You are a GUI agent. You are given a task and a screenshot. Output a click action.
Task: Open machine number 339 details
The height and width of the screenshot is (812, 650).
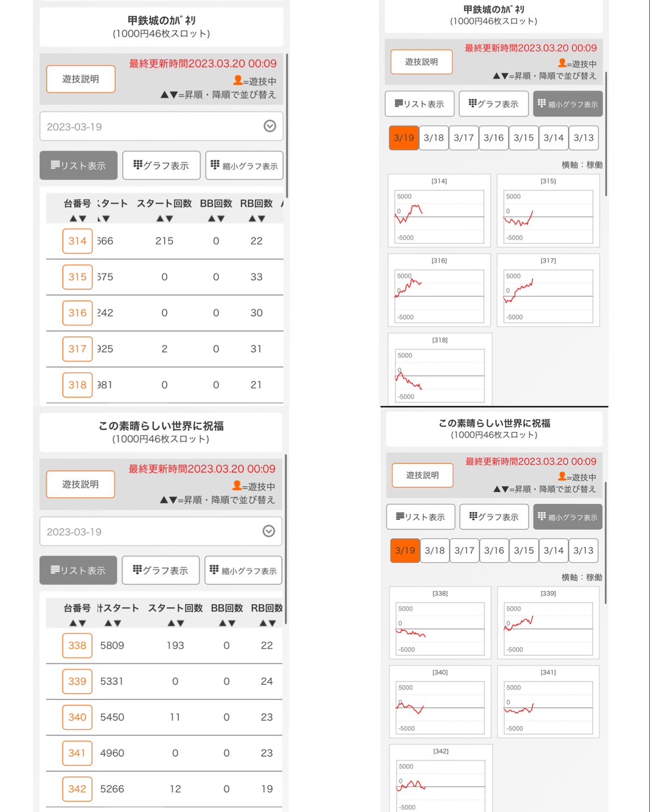[77, 681]
